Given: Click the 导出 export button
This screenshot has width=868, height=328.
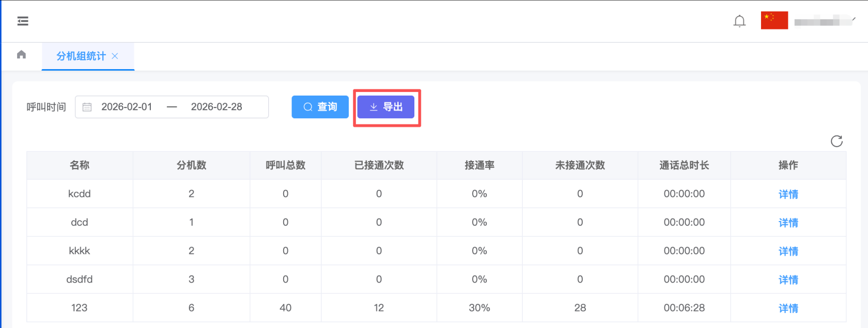Looking at the screenshot, I should [386, 107].
